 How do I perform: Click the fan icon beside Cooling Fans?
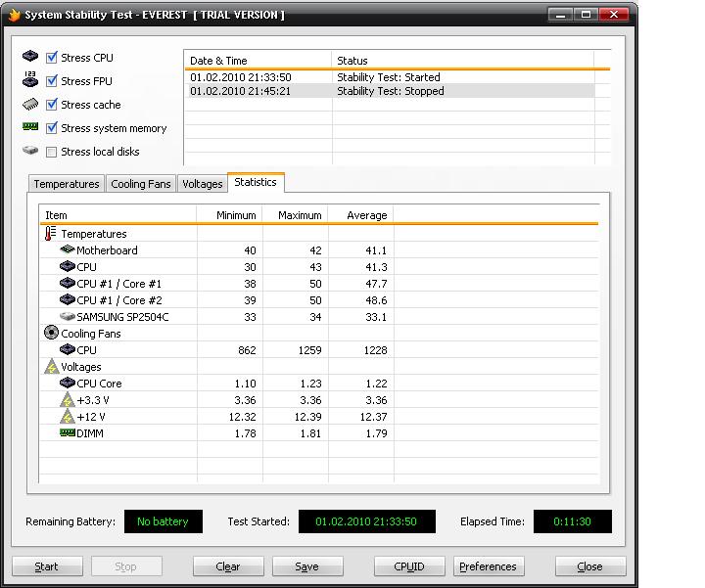51,334
